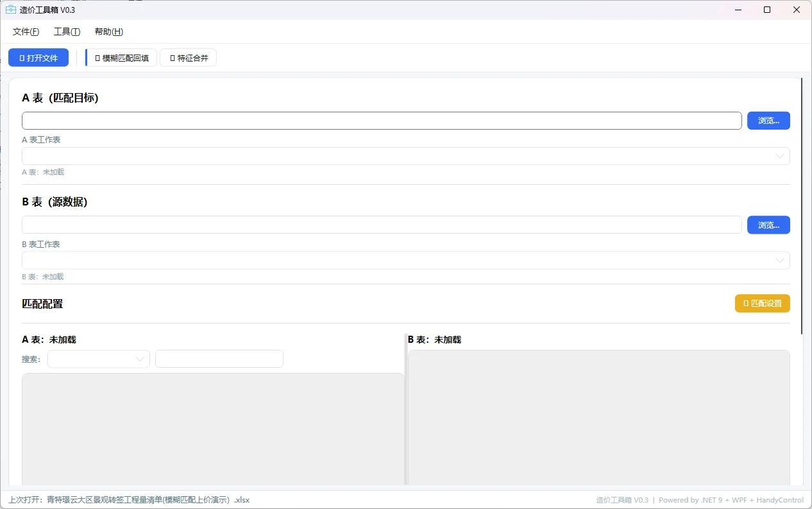Screen dimensions: 812x509
Task: Close the 造价工具箱 window
Action: (797, 10)
